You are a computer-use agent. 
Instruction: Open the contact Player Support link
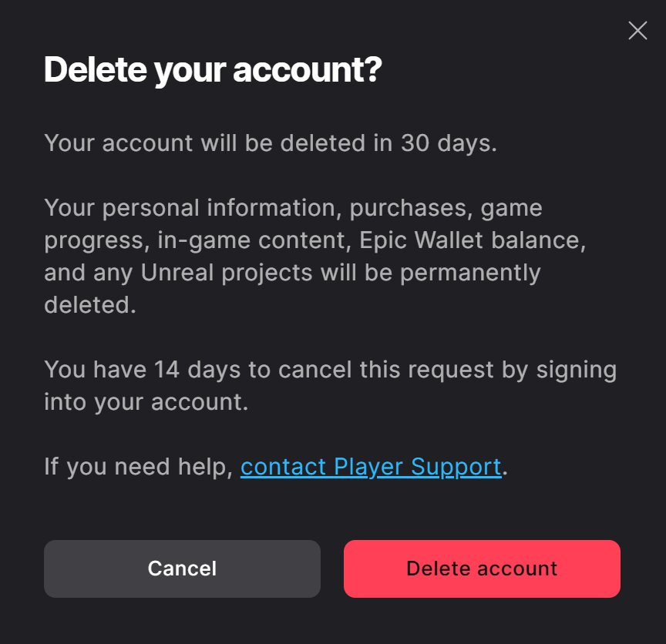click(x=371, y=467)
